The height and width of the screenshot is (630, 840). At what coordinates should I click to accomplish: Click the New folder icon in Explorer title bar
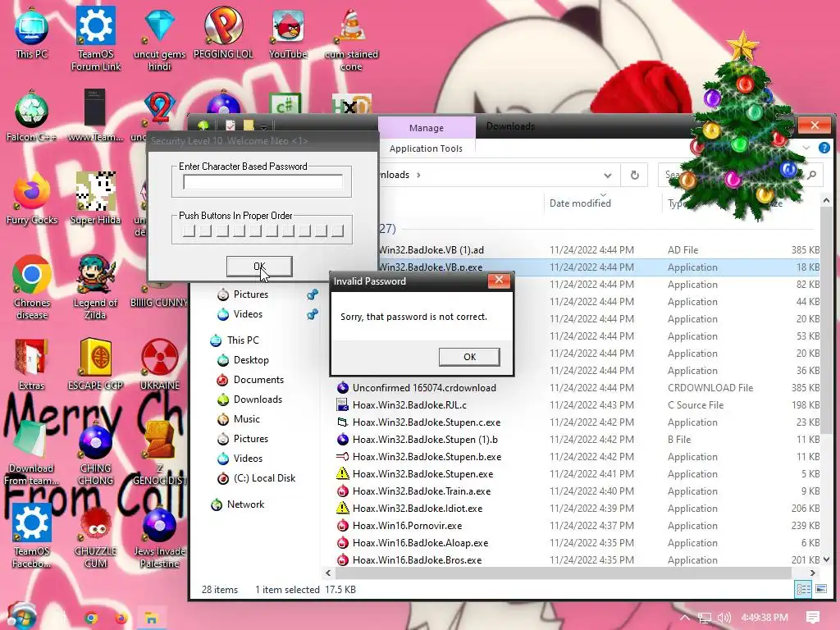click(x=249, y=126)
